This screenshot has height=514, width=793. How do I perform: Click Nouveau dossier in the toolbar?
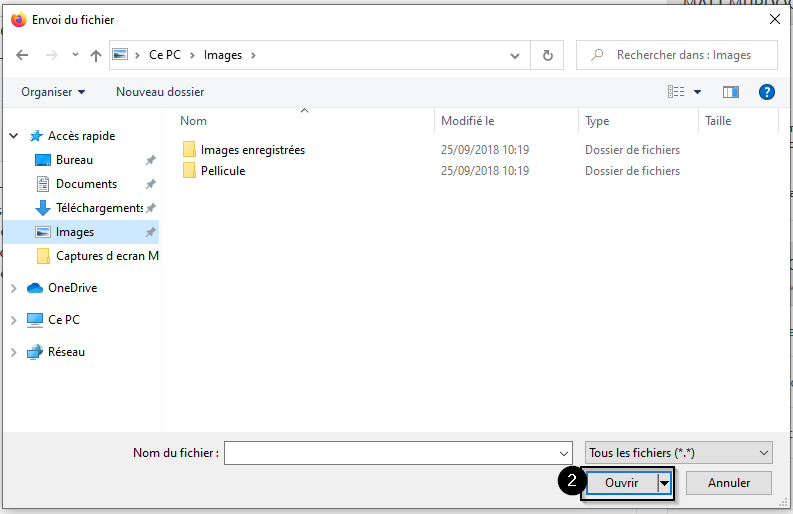(160, 92)
